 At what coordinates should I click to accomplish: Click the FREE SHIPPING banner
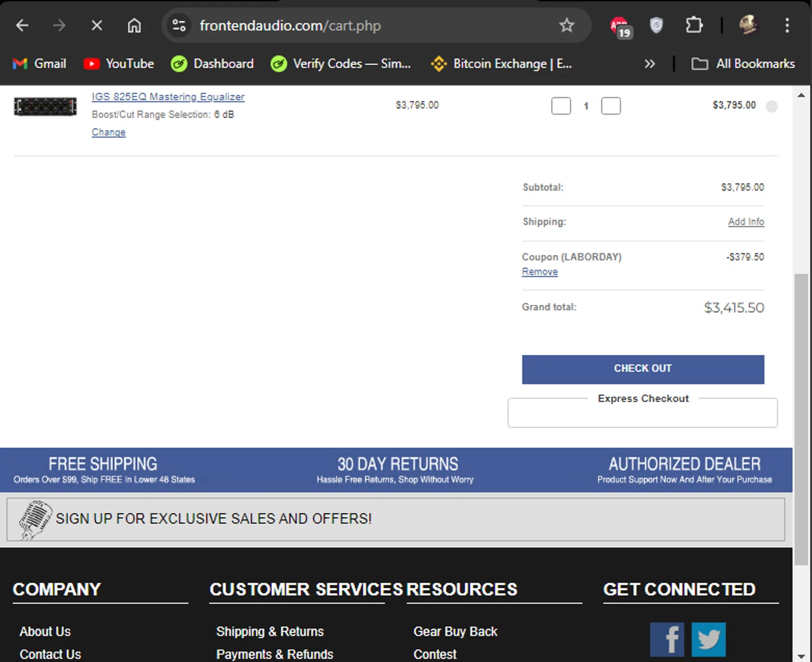104,470
